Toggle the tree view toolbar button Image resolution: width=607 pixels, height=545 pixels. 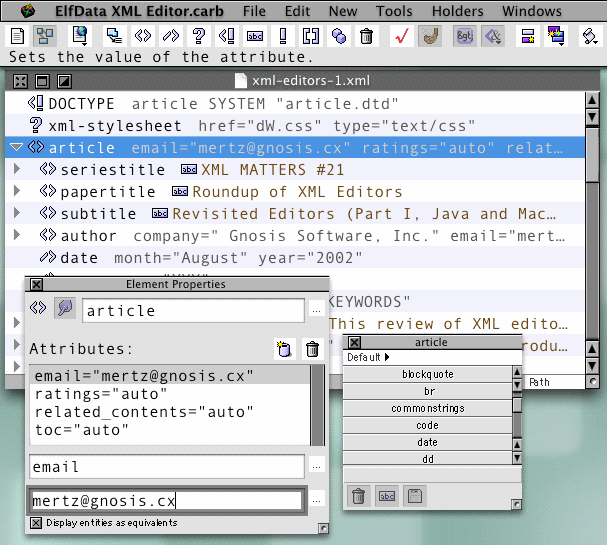45,36
